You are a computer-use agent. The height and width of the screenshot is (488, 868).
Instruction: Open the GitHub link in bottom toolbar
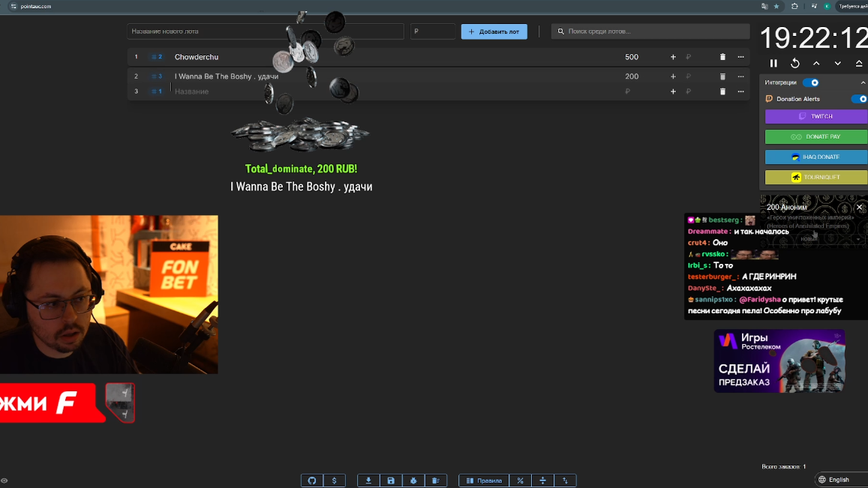312,481
